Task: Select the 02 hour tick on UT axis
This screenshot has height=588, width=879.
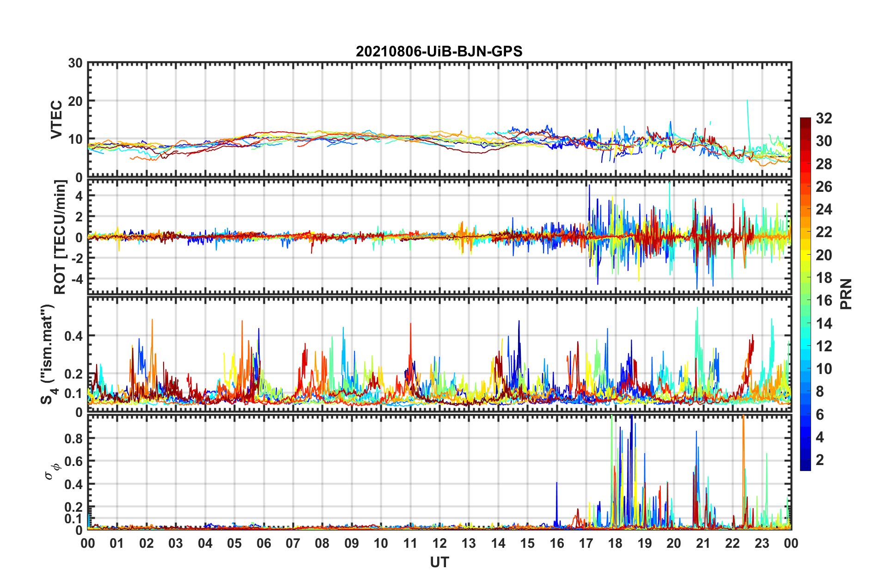Action: pyautogui.click(x=146, y=543)
